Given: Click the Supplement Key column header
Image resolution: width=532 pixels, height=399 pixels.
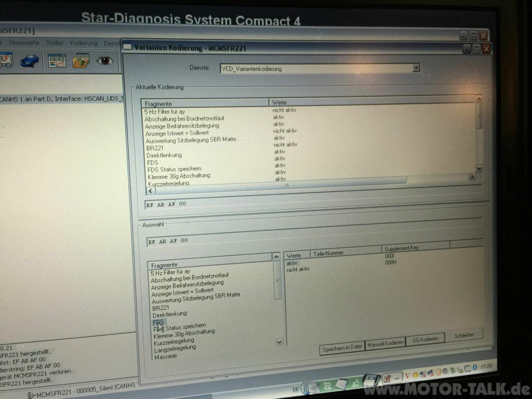Looking at the screenshot, I should point(415,247).
